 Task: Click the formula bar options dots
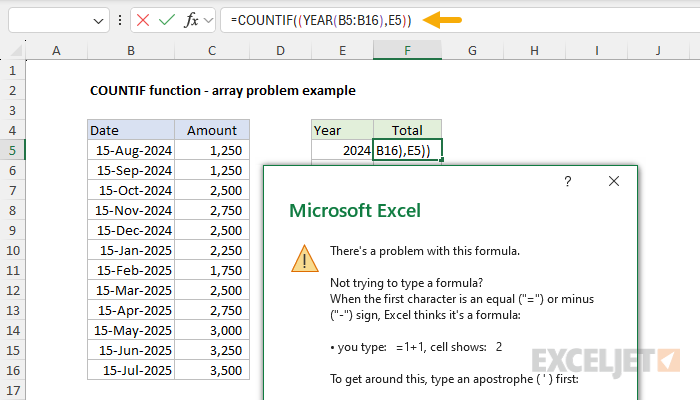pos(120,20)
